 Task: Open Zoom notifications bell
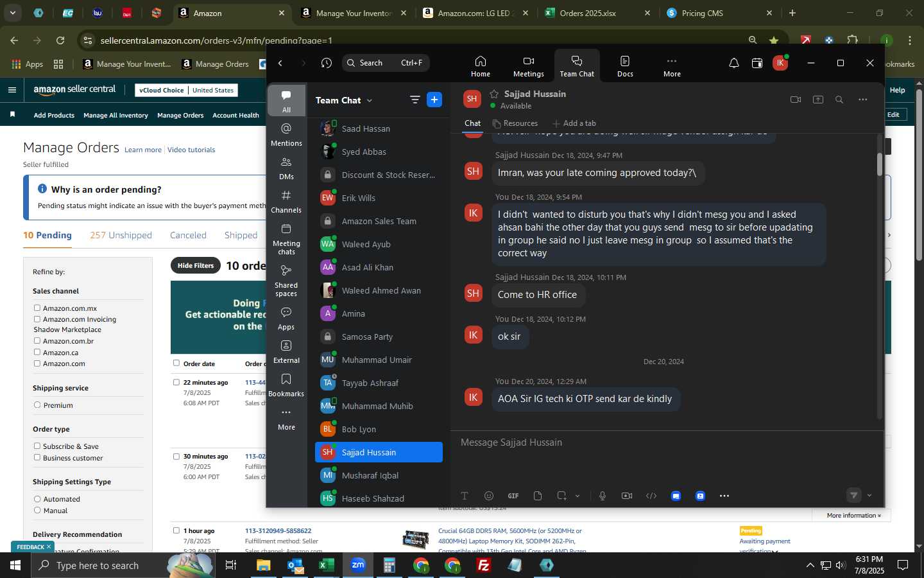click(734, 63)
